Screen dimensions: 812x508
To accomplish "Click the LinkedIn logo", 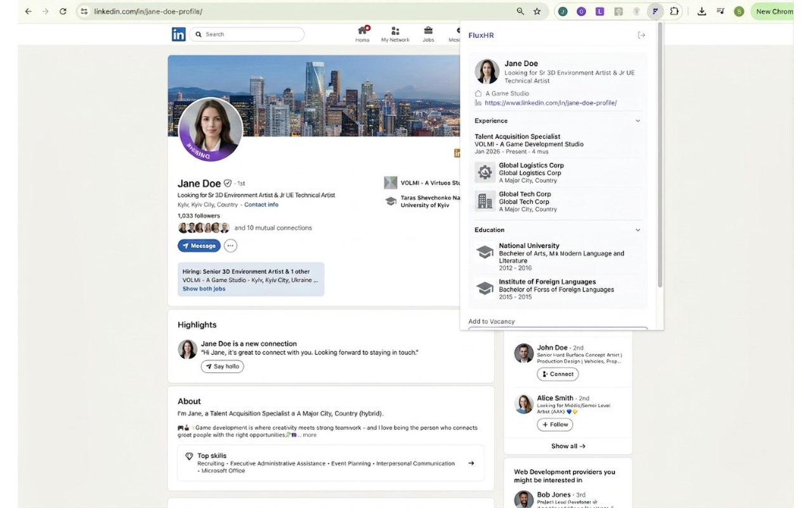I will click(179, 34).
